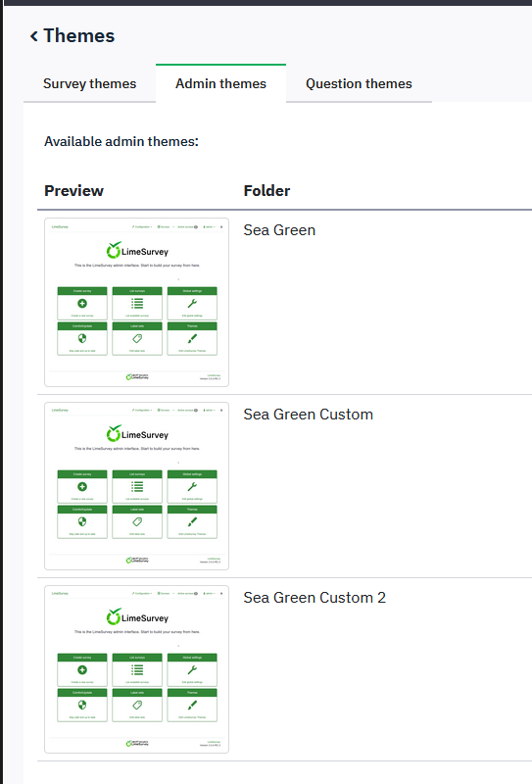Click the Sea Green folder name

pos(279,230)
